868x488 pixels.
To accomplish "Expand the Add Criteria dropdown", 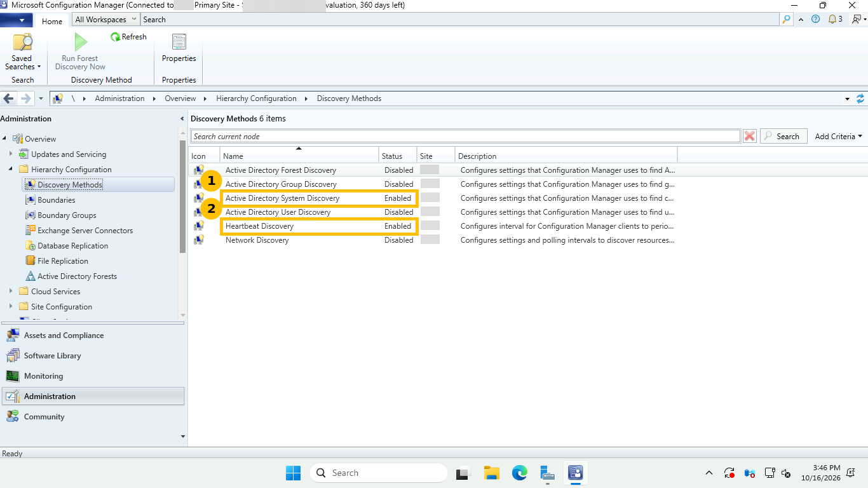I will coord(838,136).
